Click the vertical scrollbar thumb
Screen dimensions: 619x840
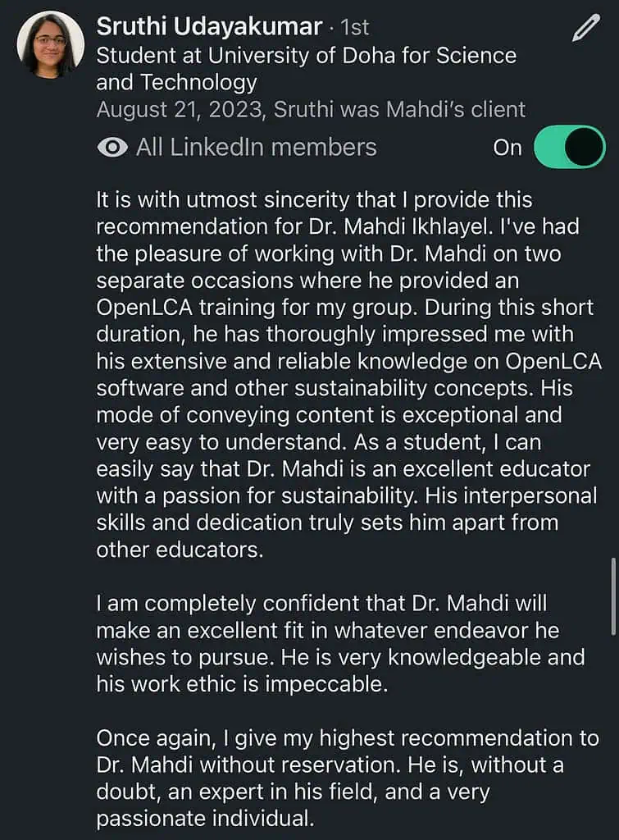(x=613, y=595)
